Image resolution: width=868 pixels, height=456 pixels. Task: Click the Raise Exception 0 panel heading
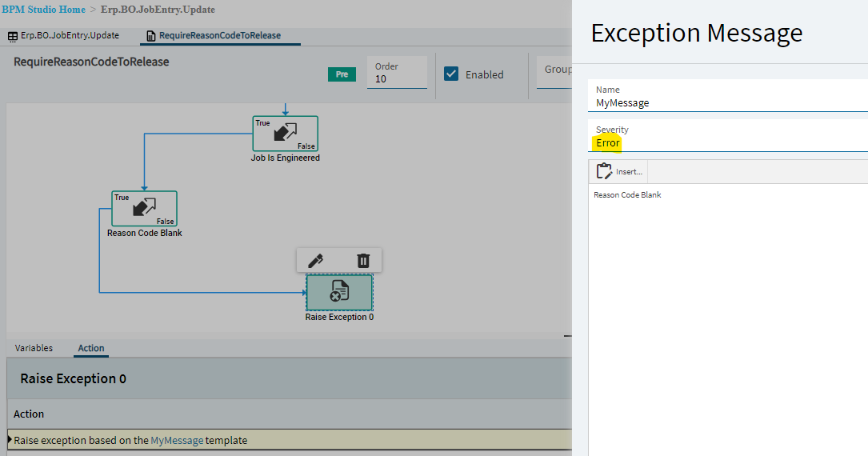(73, 378)
